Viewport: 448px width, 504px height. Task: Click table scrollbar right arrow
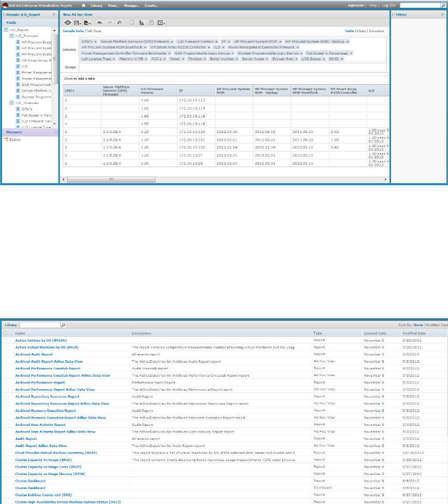386,180
